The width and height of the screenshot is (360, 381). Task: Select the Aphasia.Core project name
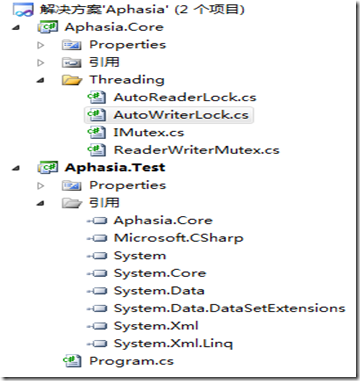[114, 27]
